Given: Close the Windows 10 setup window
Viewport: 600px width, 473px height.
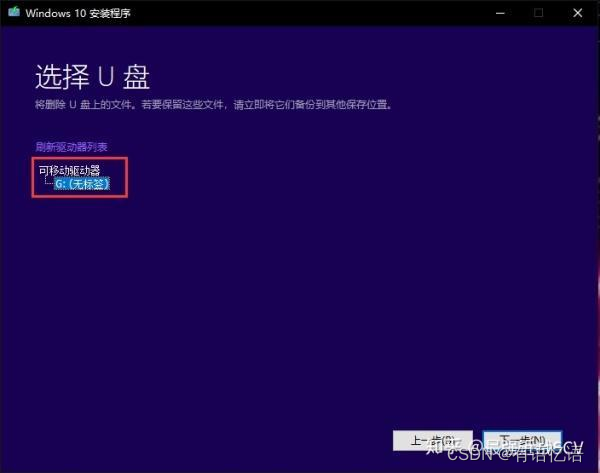Looking at the screenshot, I should [x=578, y=13].
